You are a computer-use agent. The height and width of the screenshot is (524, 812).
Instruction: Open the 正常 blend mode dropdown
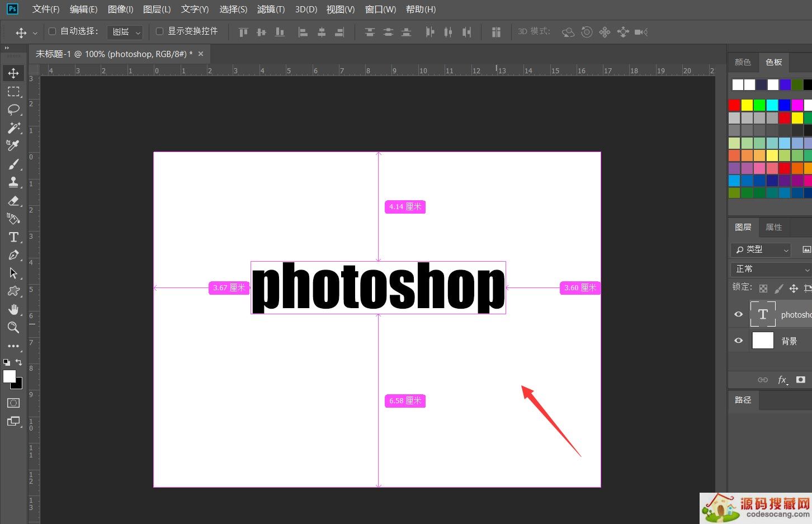771,269
